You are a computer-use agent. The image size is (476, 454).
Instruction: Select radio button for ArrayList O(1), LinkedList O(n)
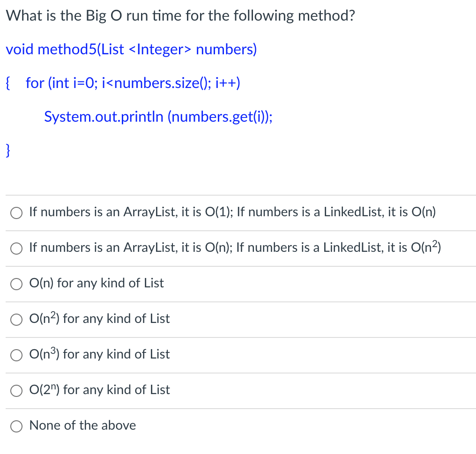pyautogui.click(x=16, y=213)
